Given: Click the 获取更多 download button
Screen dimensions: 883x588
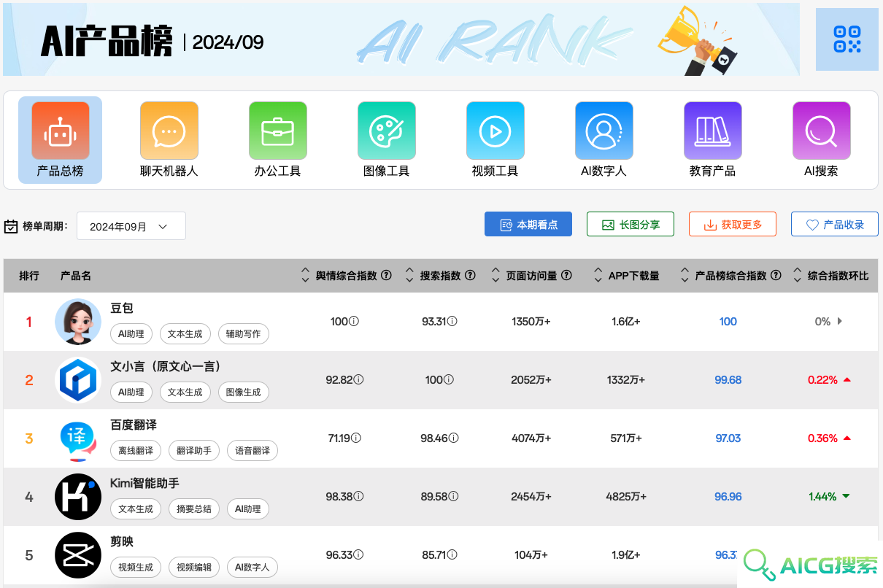Looking at the screenshot, I should click(x=733, y=225).
